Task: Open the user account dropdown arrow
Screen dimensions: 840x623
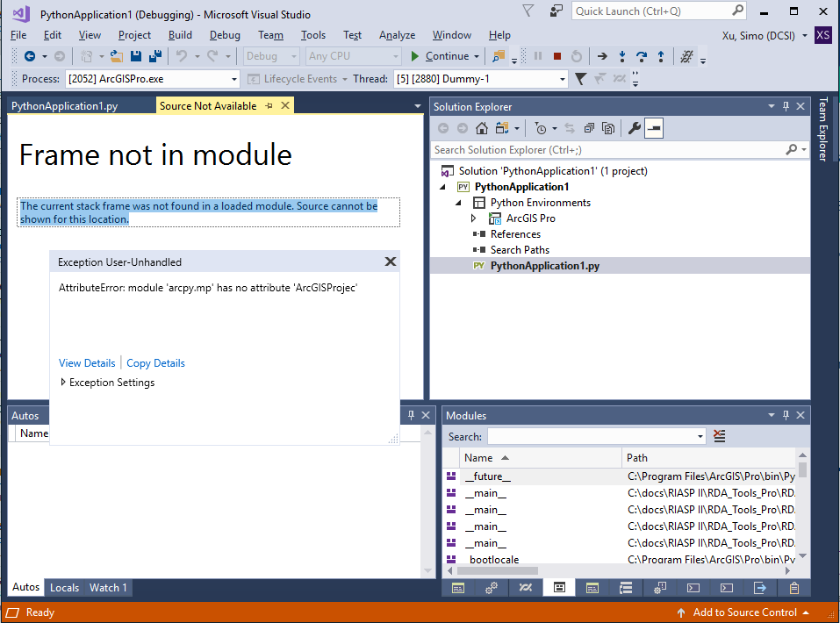Action: (x=805, y=36)
